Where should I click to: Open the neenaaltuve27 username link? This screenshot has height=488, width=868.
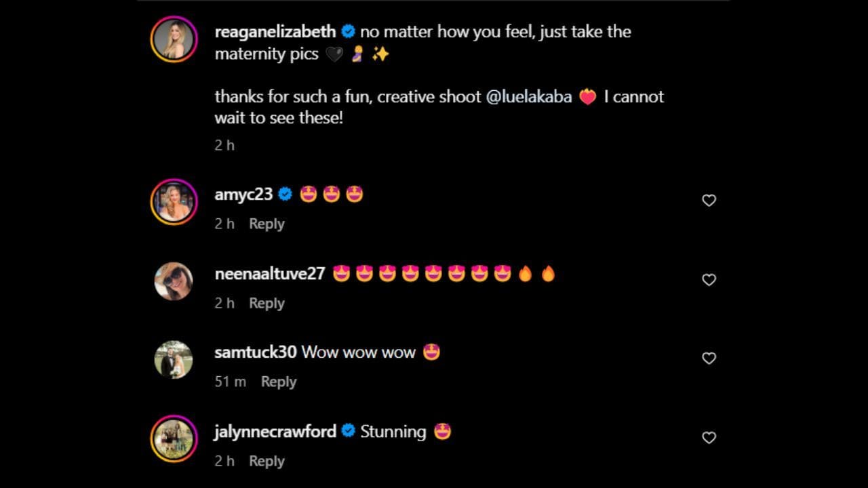270,274
